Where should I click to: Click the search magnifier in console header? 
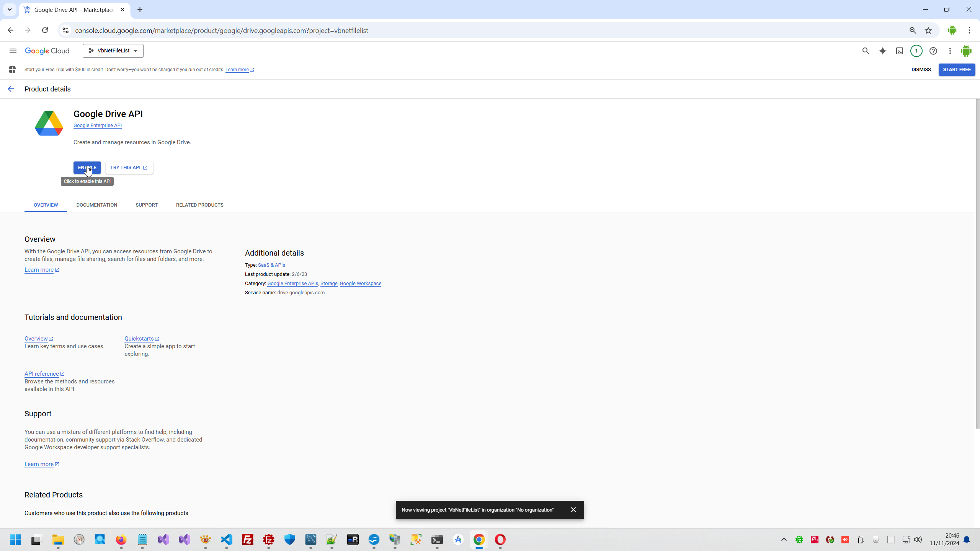(x=866, y=51)
